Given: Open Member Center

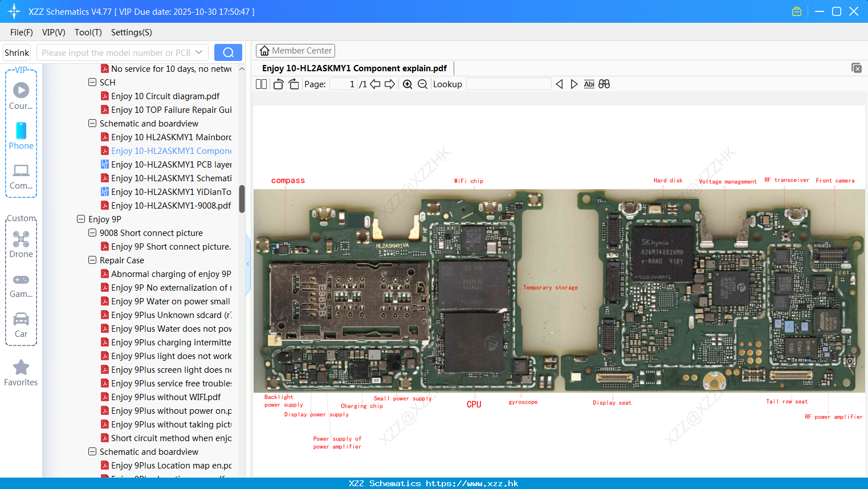Looking at the screenshot, I should pos(295,51).
